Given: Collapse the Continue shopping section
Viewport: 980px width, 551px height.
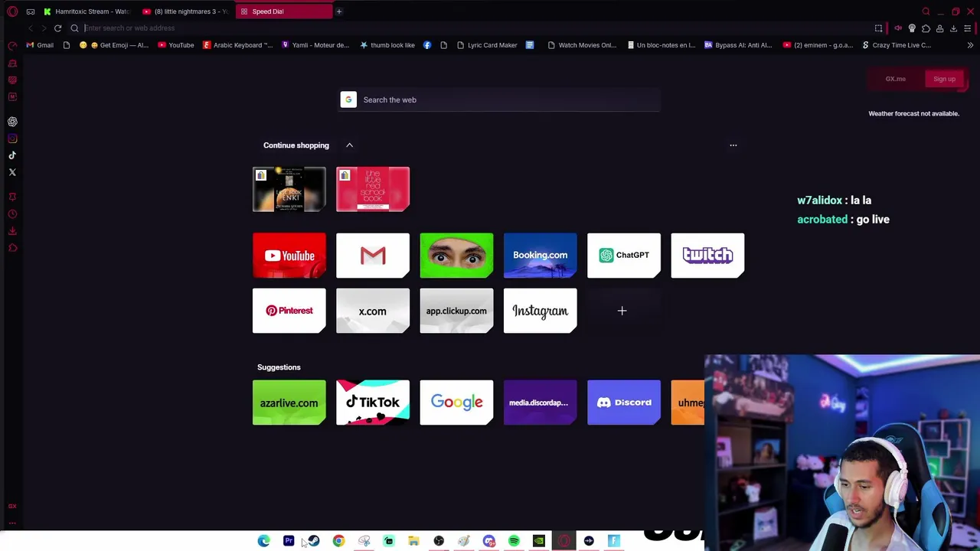Looking at the screenshot, I should [x=349, y=145].
